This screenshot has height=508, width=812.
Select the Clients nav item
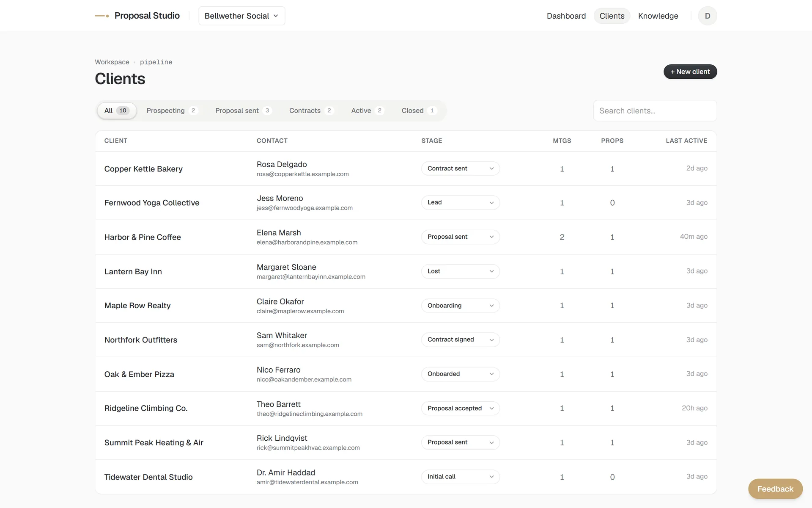(612, 16)
